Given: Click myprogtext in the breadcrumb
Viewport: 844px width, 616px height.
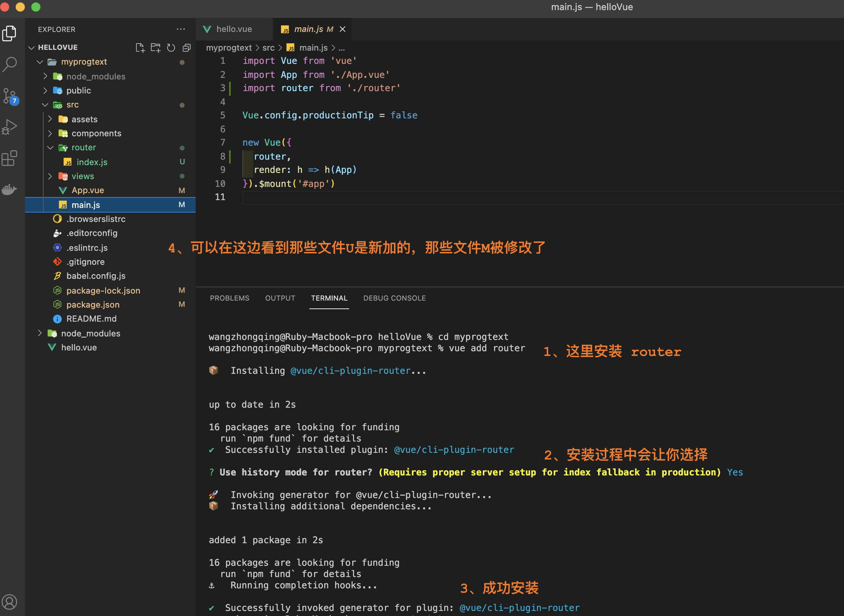Looking at the screenshot, I should coord(229,48).
